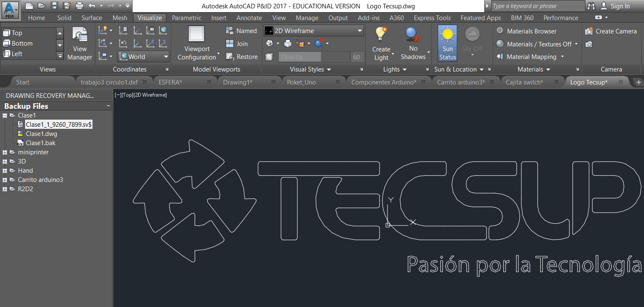Click the camera icon below Create Camera
The width and height of the screenshot is (644, 307).
click(589, 44)
